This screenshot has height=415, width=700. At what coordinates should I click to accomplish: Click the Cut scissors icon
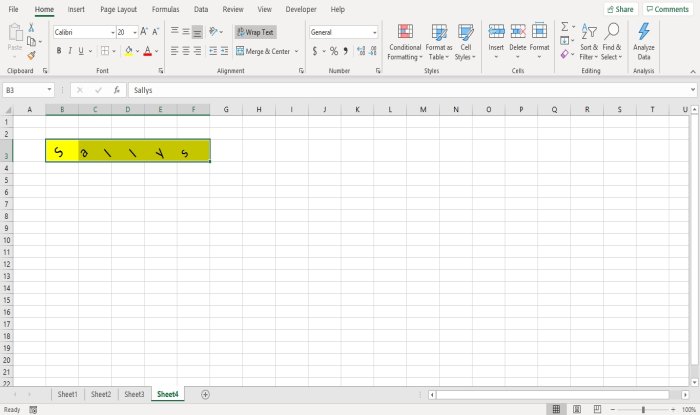point(31,28)
